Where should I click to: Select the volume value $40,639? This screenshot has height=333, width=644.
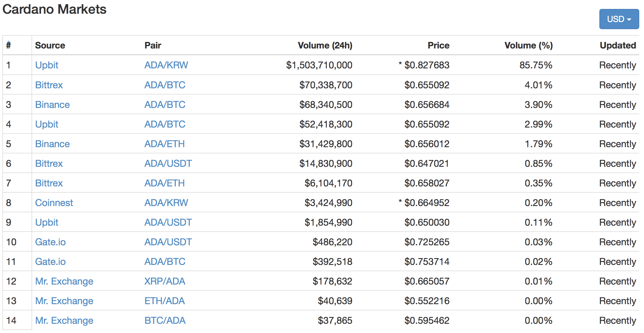coord(335,301)
